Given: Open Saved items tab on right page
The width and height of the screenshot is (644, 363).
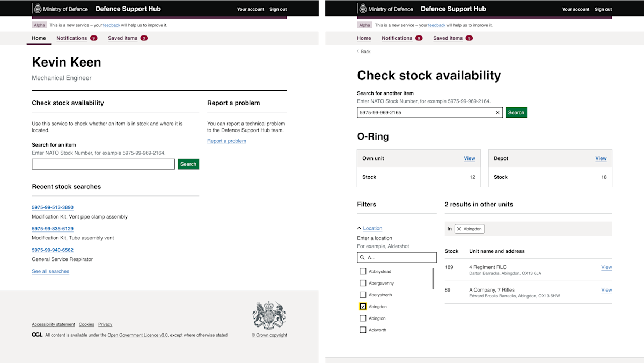Looking at the screenshot, I should [x=453, y=38].
